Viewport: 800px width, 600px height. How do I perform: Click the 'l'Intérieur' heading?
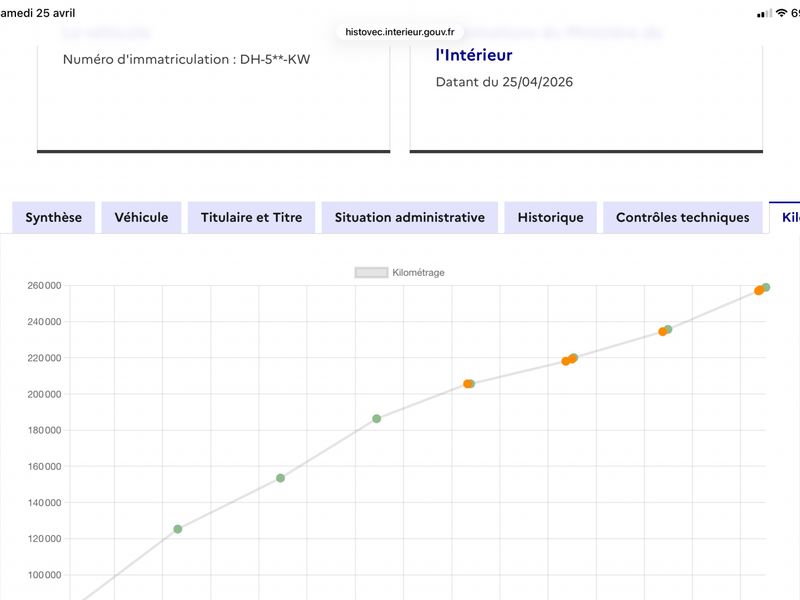[474, 55]
